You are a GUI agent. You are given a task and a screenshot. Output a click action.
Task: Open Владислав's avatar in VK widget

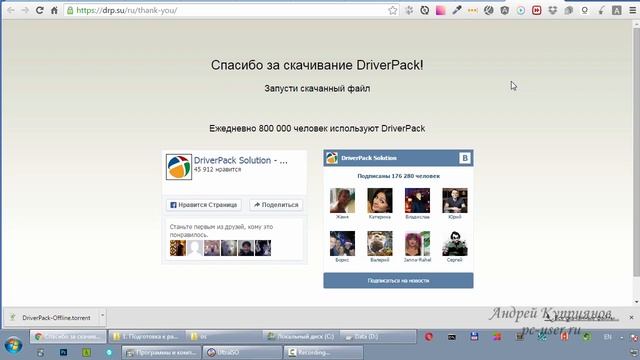coord(417,200)
